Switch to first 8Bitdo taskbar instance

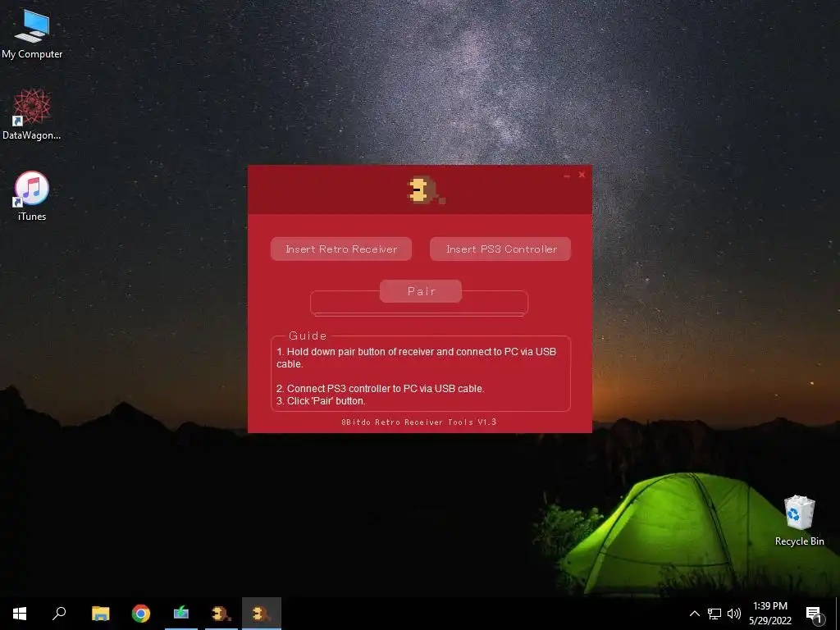pos(221,614)
